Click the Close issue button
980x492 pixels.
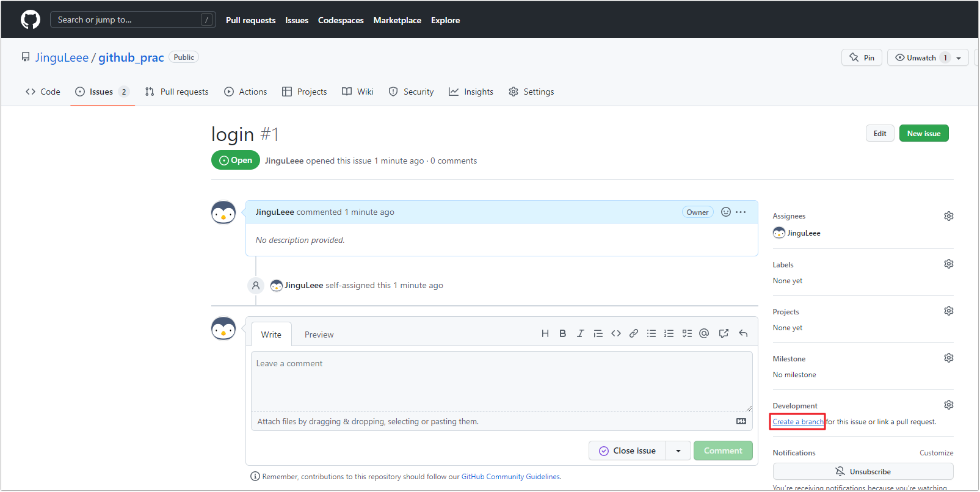pyautogui.click(x=627, y=450)
